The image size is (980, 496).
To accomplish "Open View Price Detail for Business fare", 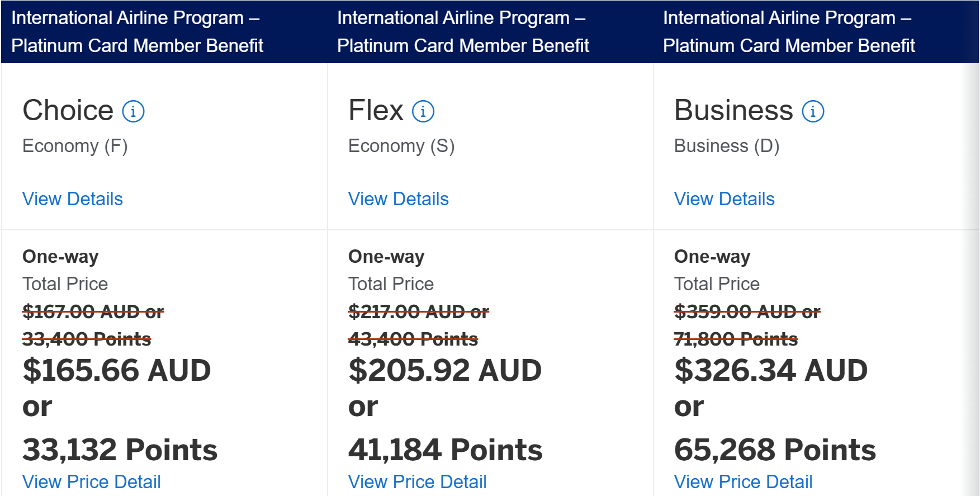I will pos(744,482).
